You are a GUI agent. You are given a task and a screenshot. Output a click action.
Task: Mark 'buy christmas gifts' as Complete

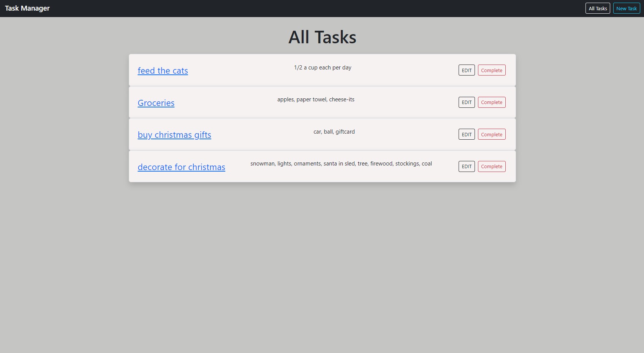click(x=492, y=134)
